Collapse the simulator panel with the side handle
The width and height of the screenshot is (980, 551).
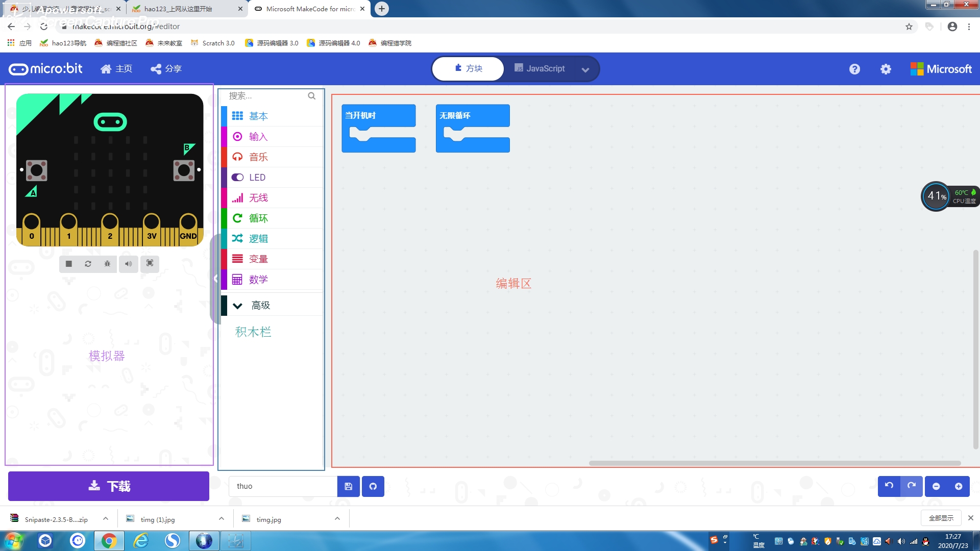click(x=215, y=279)
